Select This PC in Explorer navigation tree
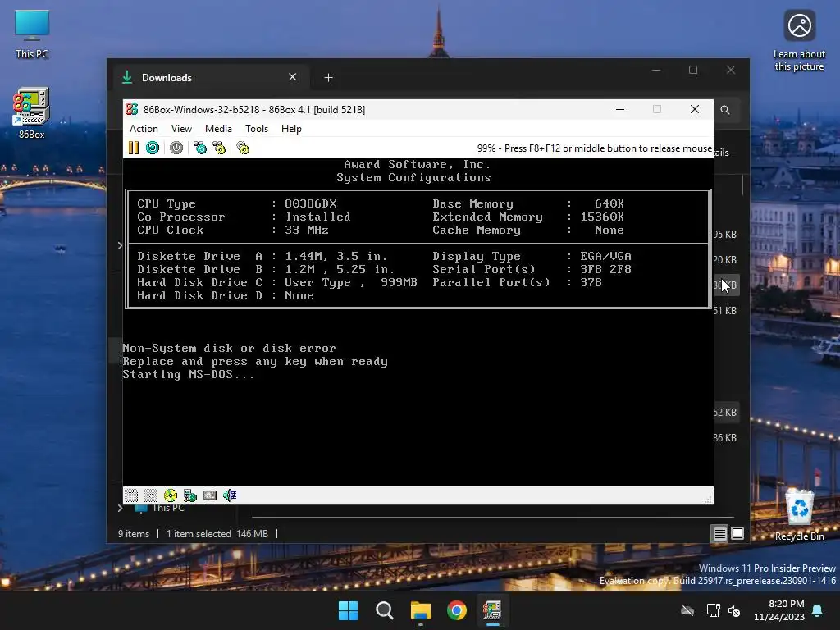Screen dimensions: 840x630 click(x=168, y=508)
